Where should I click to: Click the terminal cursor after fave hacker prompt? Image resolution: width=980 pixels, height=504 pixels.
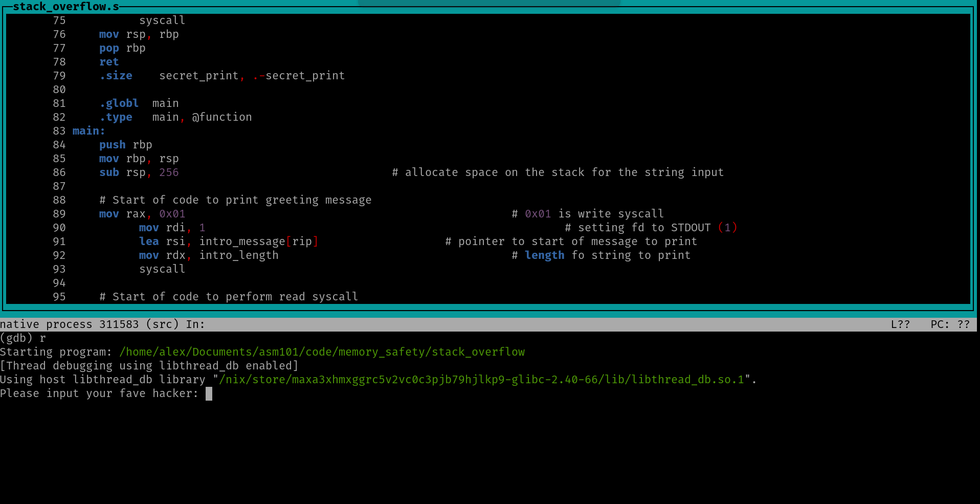[x=208, y=393]
